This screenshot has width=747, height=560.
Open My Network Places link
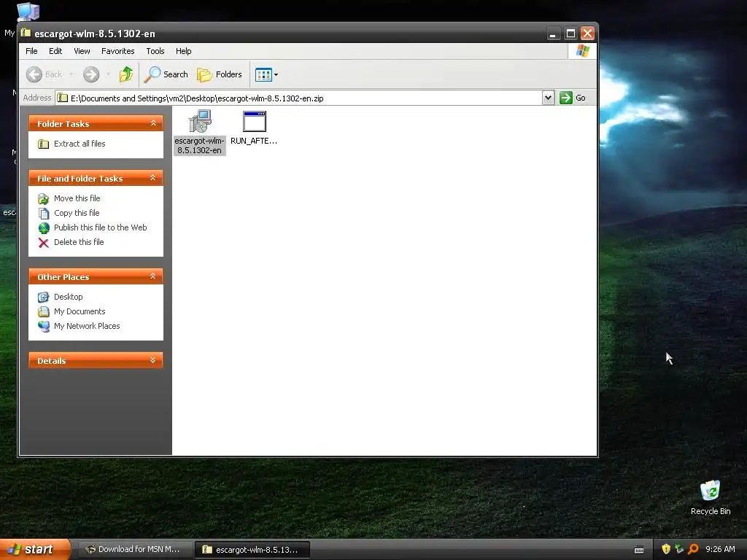point(87,326)
